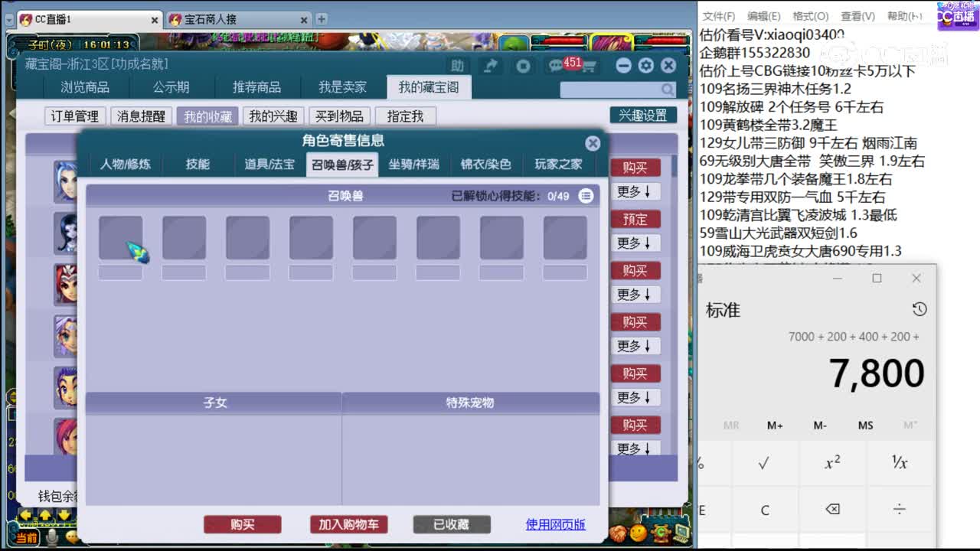Open the shopping cart icon in 藏宝阁 toolbar
980x551 pixels.
point(590,67)
